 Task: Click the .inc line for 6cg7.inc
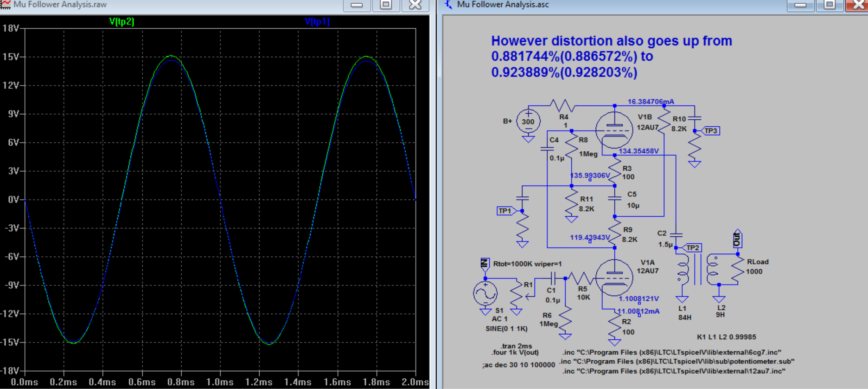pyautogui.click(x=671, y=352)
